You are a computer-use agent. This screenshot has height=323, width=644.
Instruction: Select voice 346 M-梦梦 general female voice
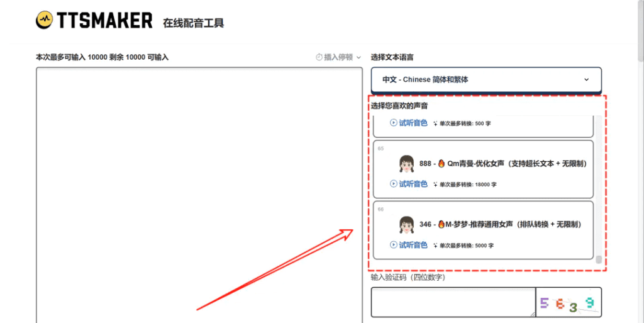click(483, 230)
